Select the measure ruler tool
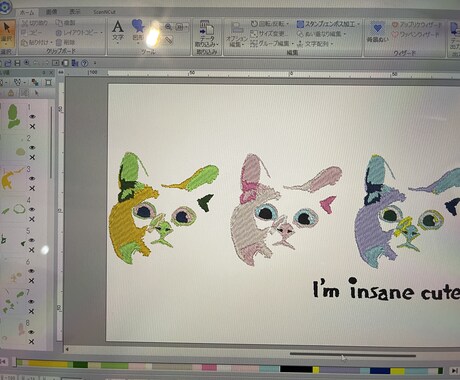The image size is (460, 380). 169,39
